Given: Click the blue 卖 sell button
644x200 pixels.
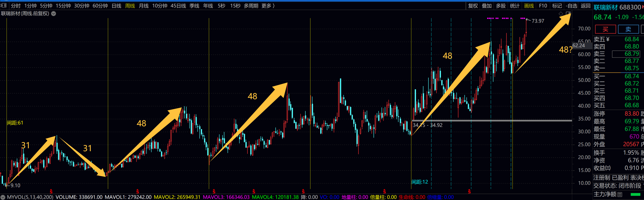Looking at the screenshot, I should [628, 29].
